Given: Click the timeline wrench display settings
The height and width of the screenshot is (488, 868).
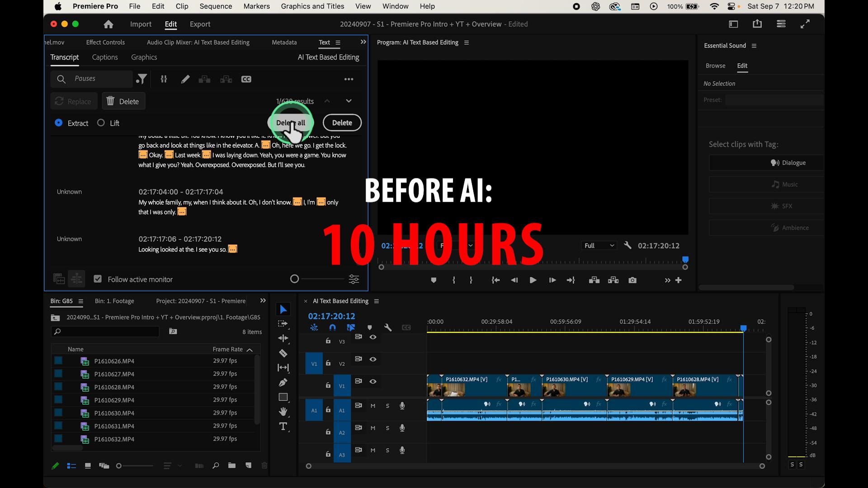Looking at the screenshot, I should [x=387, y=328].
